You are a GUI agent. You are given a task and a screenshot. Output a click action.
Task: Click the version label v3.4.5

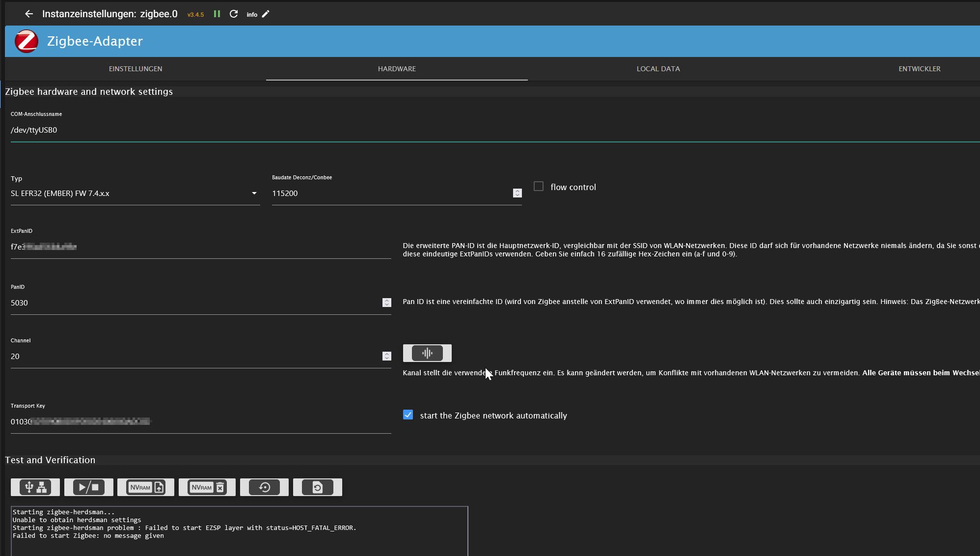point(195,15)
